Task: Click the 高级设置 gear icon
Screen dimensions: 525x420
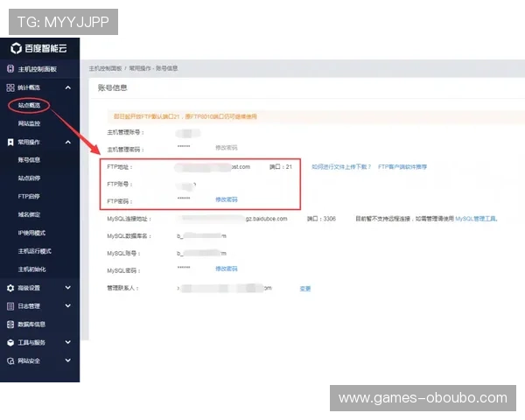Action: coord(10,288)
